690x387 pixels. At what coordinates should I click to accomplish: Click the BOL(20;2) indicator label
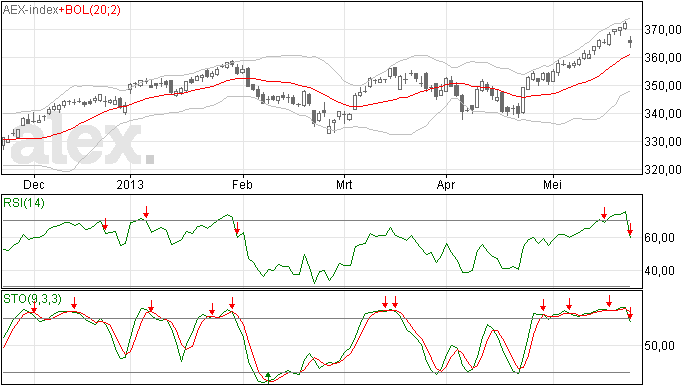[x=93, y=10]
